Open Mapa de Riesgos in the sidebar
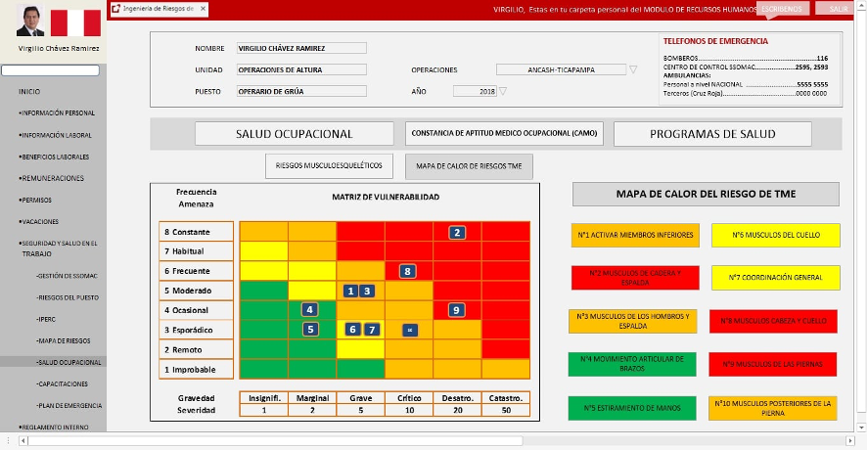Screen dimensions: 868x450 tap(66, 340)
